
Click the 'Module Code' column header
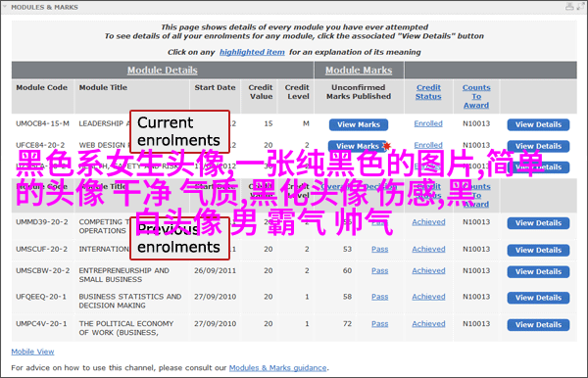[x=41, y=87]
